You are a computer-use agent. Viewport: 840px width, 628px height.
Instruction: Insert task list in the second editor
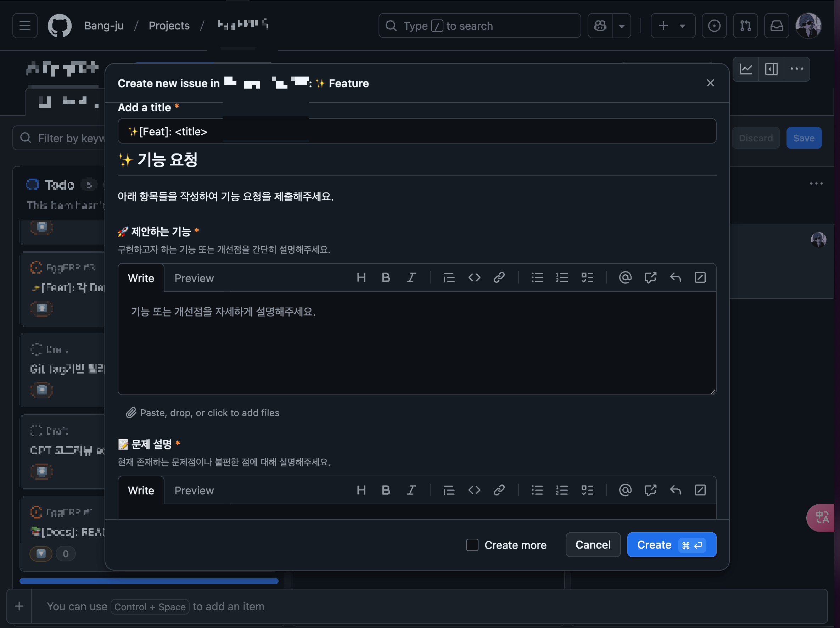[587, 490]
